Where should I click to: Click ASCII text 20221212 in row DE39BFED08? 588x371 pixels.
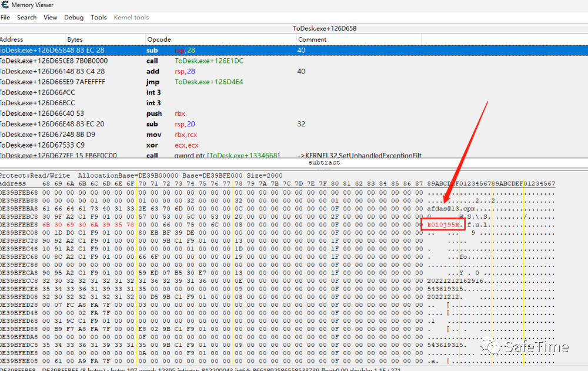click(443, 297)
